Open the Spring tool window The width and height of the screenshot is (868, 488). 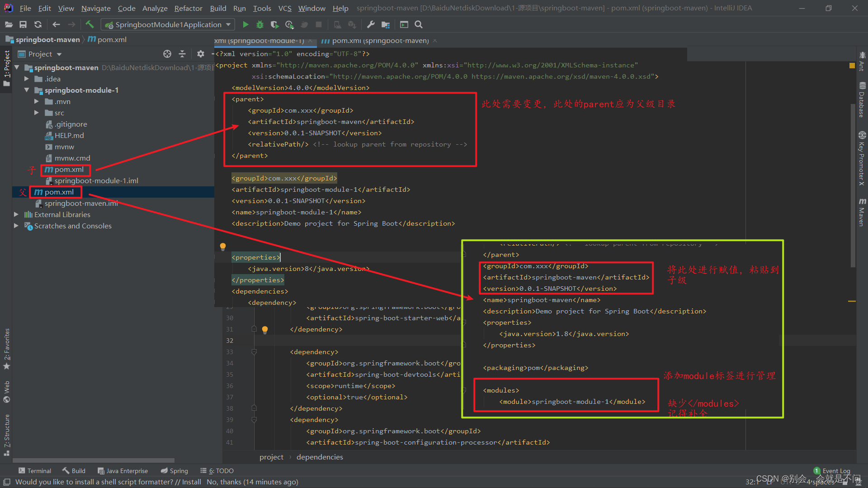pos(175,471)
